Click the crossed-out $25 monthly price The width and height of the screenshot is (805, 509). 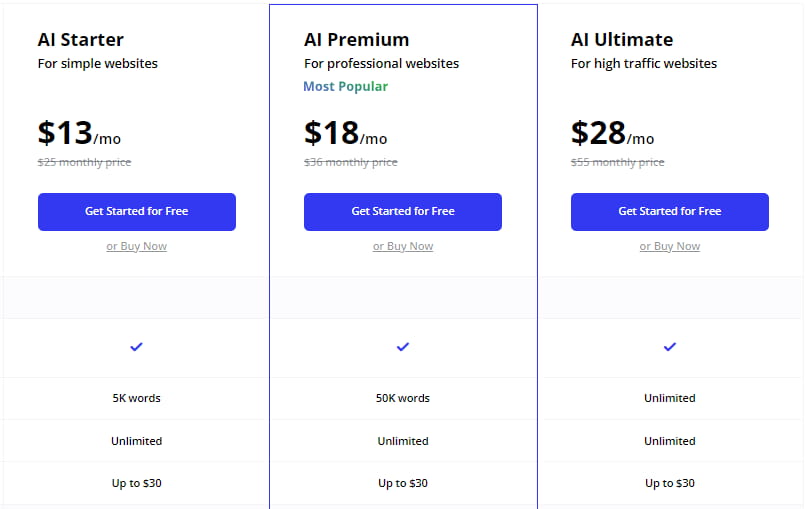click(84, 162)
